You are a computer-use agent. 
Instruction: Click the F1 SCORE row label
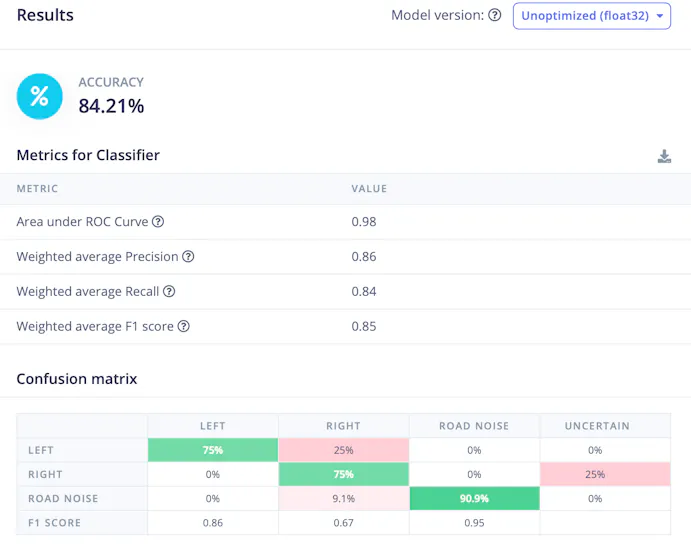click(x=54, y=523)
